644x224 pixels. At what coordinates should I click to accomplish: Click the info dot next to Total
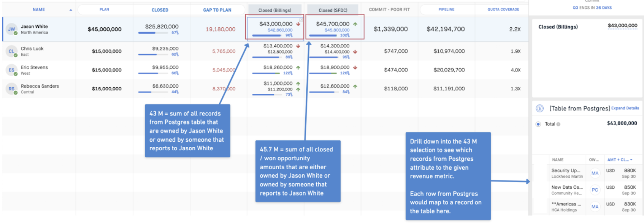coord(558,124)
